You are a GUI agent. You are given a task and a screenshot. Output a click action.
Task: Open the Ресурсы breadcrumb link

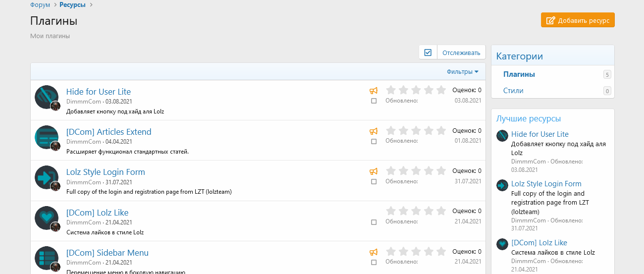pos(72,5)
